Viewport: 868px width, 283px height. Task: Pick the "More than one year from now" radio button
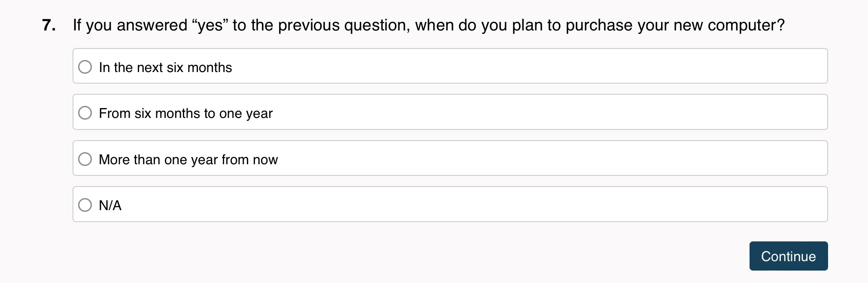85,159
